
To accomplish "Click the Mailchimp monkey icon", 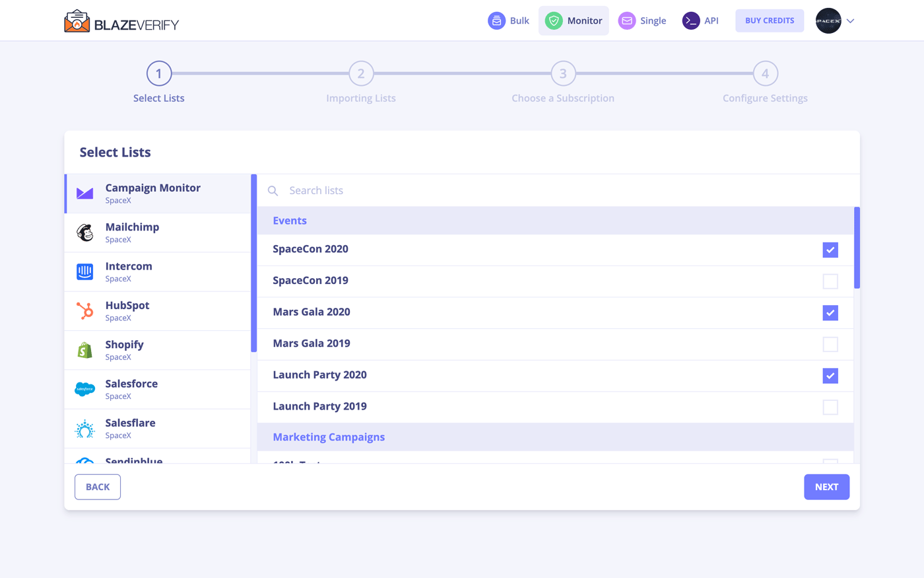I will pyautogui.click(x=84, y=233).
